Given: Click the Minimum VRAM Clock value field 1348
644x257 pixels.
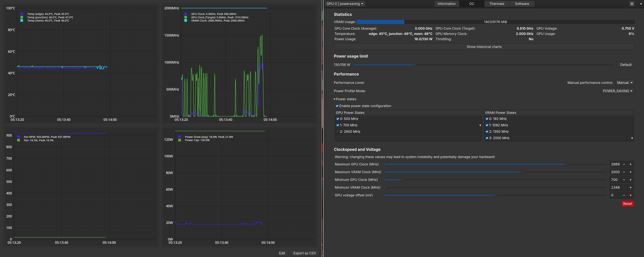Looking at the screenshot, I should click(615, 188).
